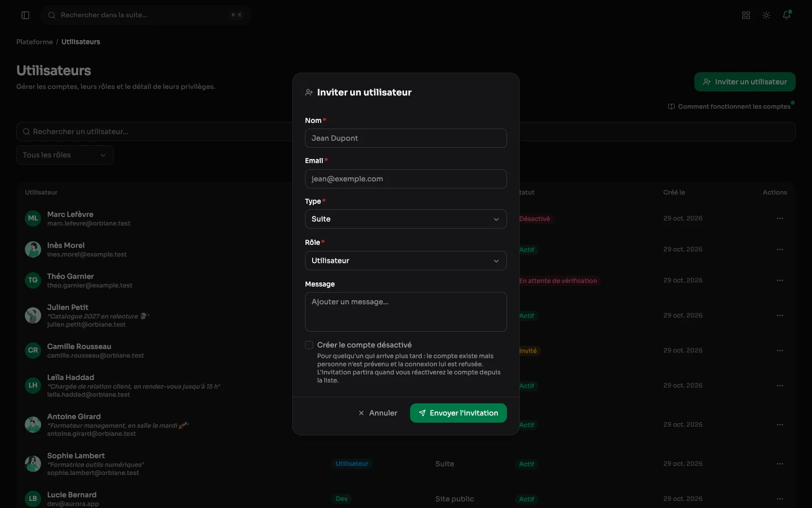812x508 pixels.
Task: Focus the Email input field
Action: point(406,179)
